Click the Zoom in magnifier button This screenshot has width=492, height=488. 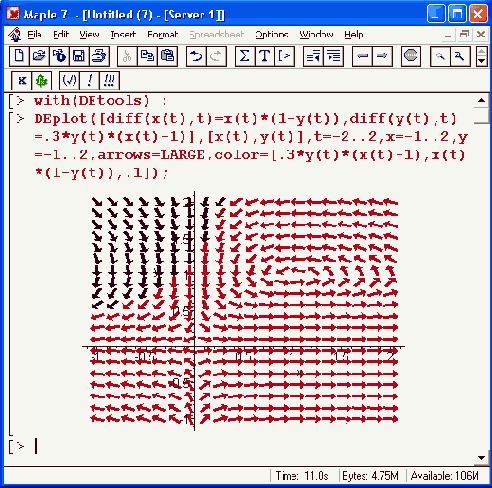click(x=460, y=56)
